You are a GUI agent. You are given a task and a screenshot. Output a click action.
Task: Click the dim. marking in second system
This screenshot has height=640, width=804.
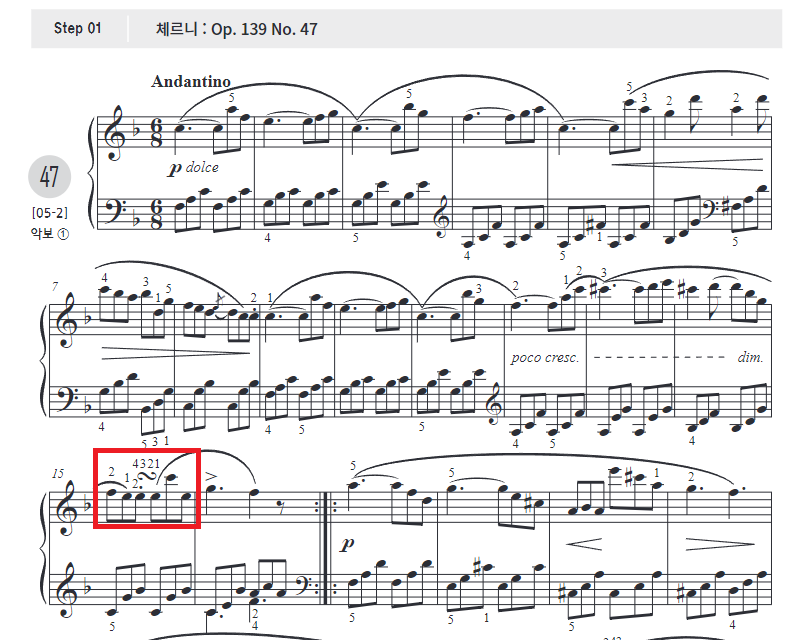coord(750,357)
